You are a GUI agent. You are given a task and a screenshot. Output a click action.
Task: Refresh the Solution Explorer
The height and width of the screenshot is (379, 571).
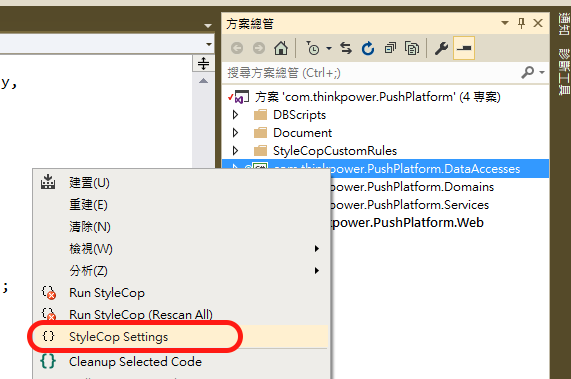click(x=368, y=48)
